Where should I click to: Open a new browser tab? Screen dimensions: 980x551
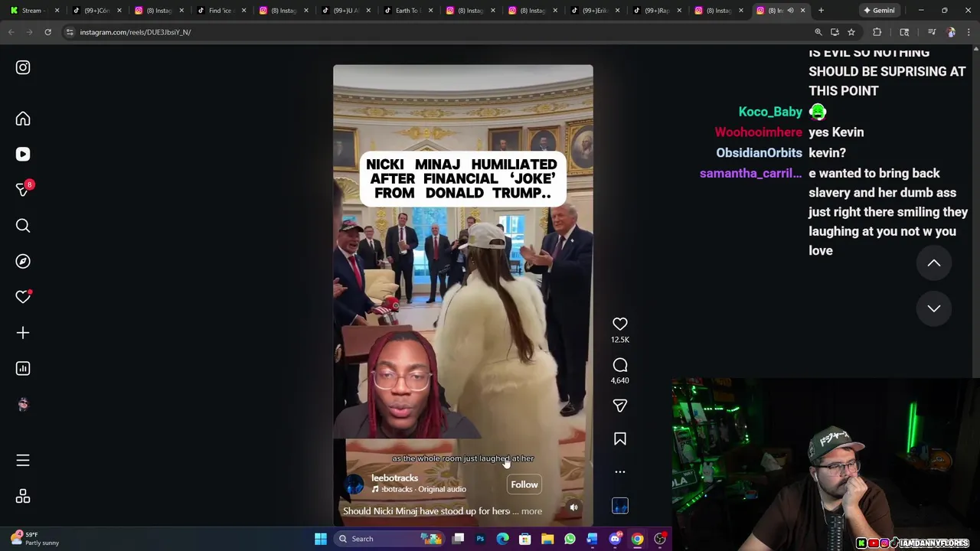[x=821, y=11]
